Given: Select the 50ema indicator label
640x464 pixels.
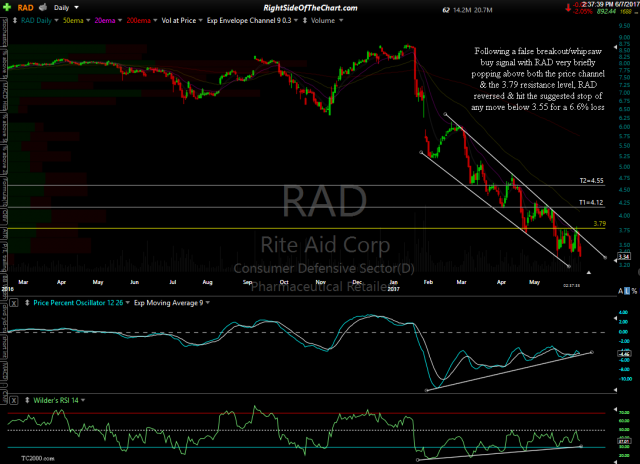Looking at the screenshot, I should [x=73, y=20].
